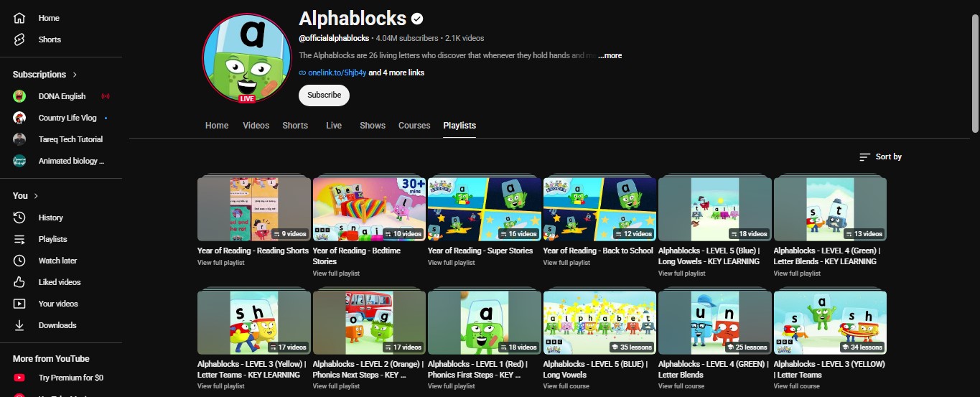Expand the Subscriptions section chevron

pos(75,75)
